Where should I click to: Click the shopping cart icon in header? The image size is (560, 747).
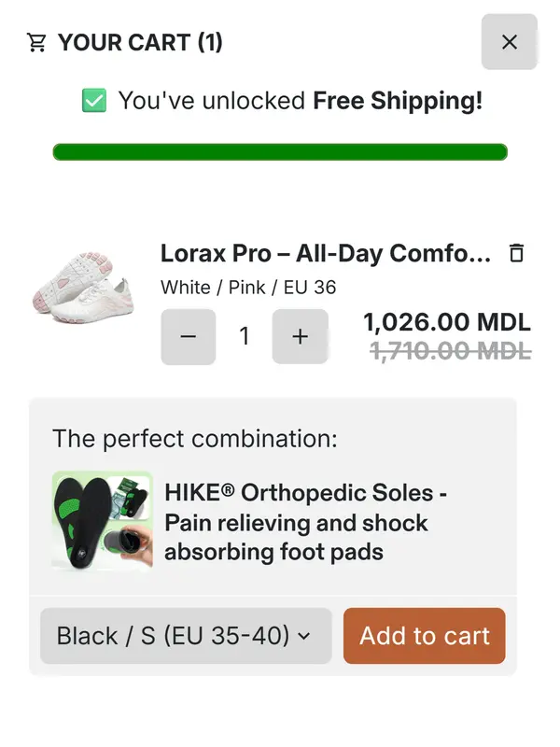point(36,43)
